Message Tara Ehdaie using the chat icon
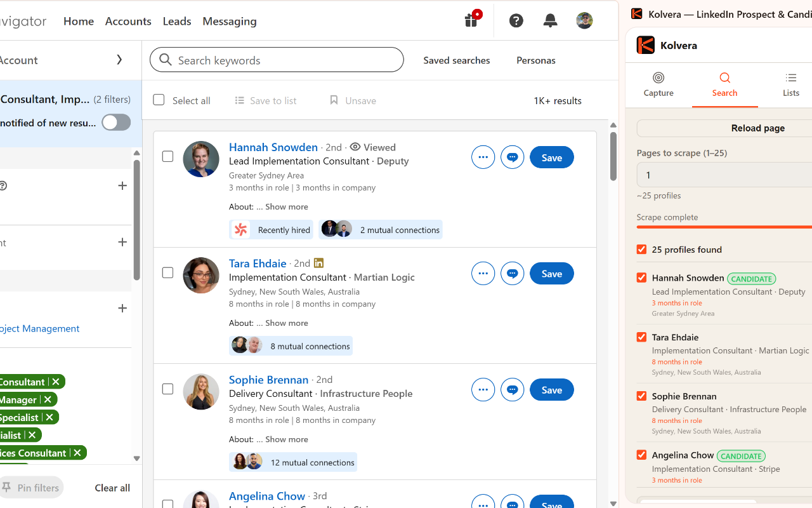 tap(513, 274)
